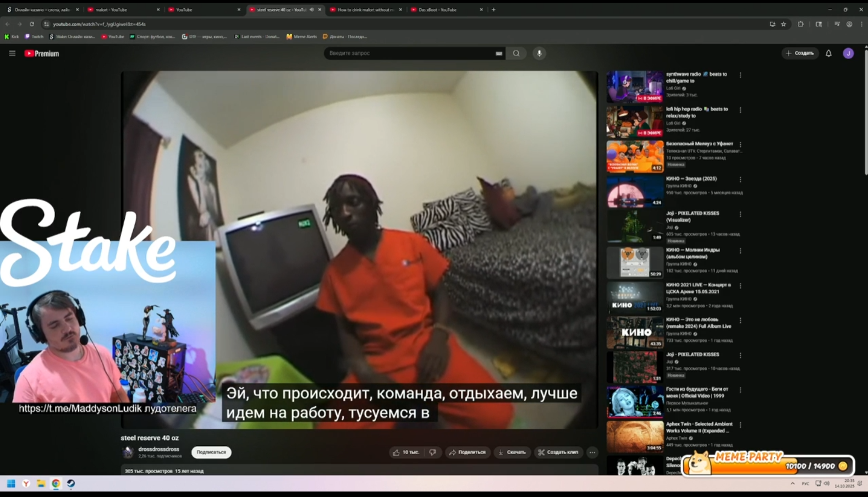Open the Twitch bookmark
This screenshot has height=497, width=868.
click(34, 37)
